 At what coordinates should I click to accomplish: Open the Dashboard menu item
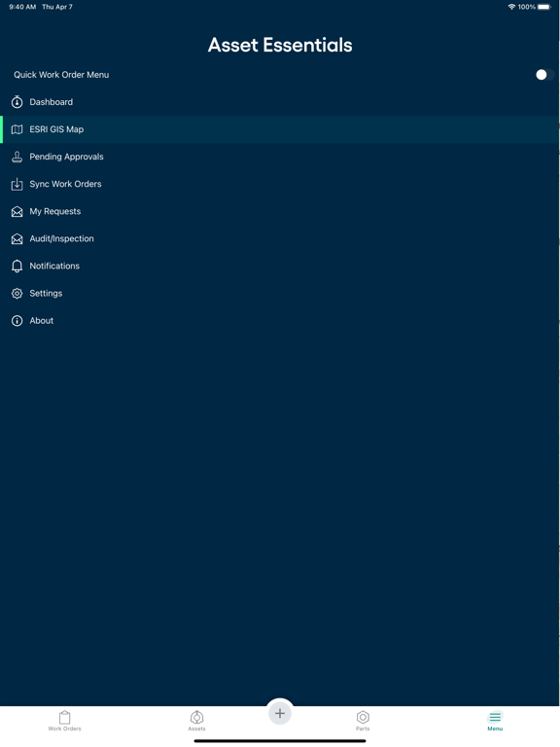(x=280, y=102)
